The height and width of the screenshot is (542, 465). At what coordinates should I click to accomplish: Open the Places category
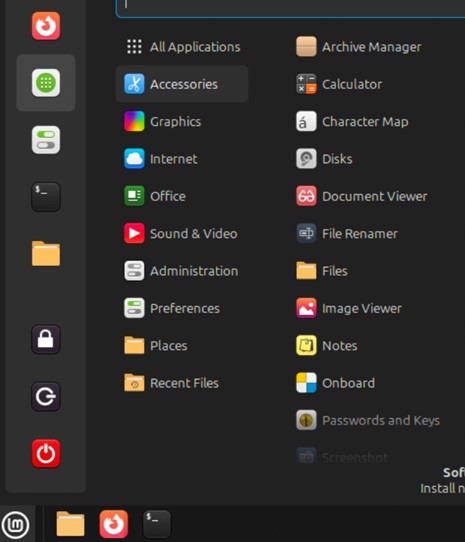[182, 345]
